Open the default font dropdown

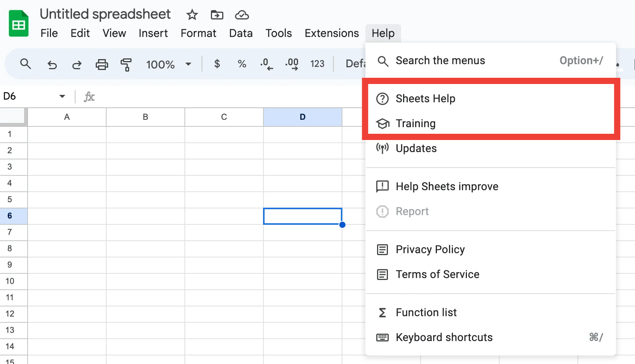[x=356, y=64]
